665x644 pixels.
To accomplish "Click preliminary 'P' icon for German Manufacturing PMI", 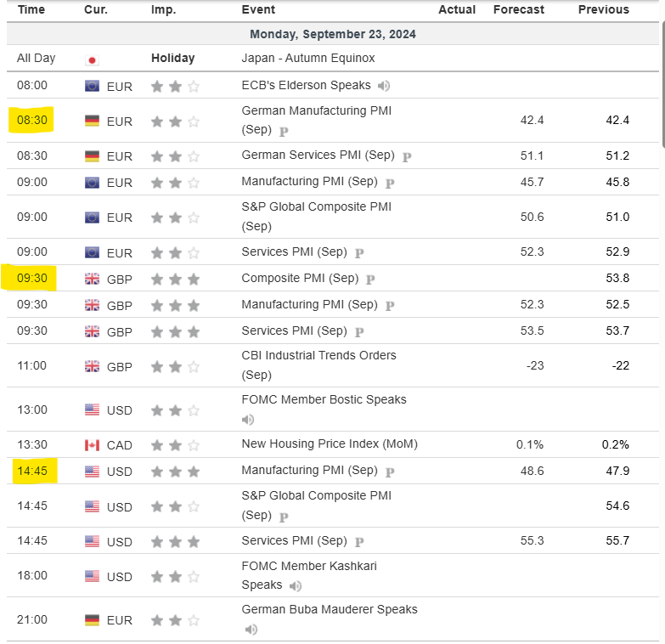I will pos(284,132).
